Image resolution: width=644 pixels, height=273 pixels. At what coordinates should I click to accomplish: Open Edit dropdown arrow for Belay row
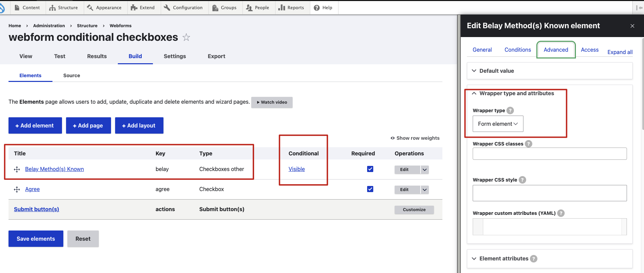click(x=424, y=170)
